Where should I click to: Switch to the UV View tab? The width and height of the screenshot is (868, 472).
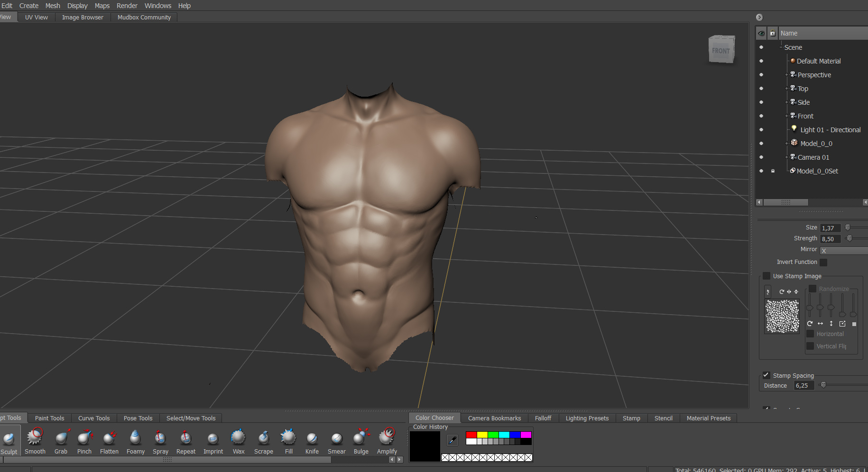click(37, 17)
